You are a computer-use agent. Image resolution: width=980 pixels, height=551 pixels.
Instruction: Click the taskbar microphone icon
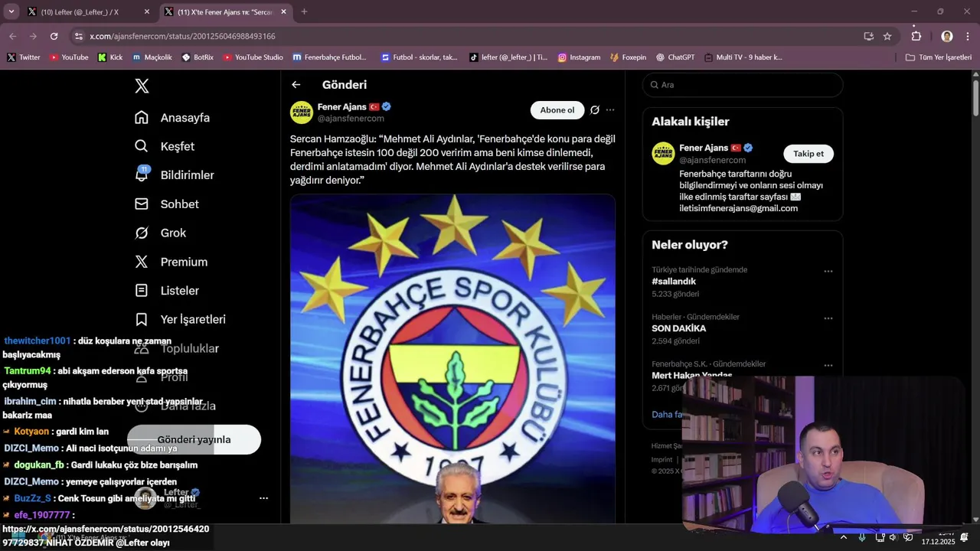point(862,537)
